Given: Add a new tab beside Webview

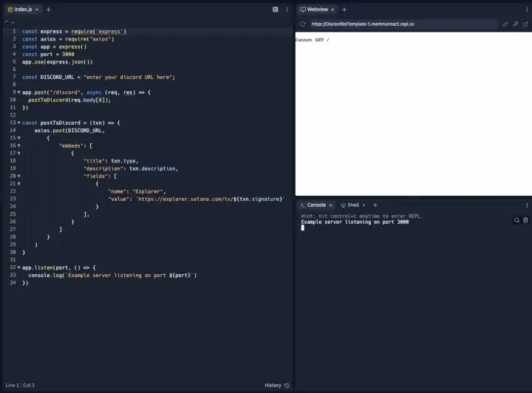Looking at the screenshot, I should click(344, 10).
